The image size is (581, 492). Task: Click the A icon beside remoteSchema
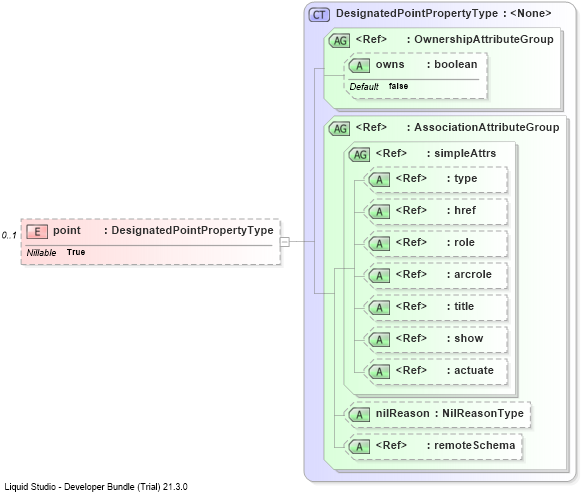tap(359, 446)
